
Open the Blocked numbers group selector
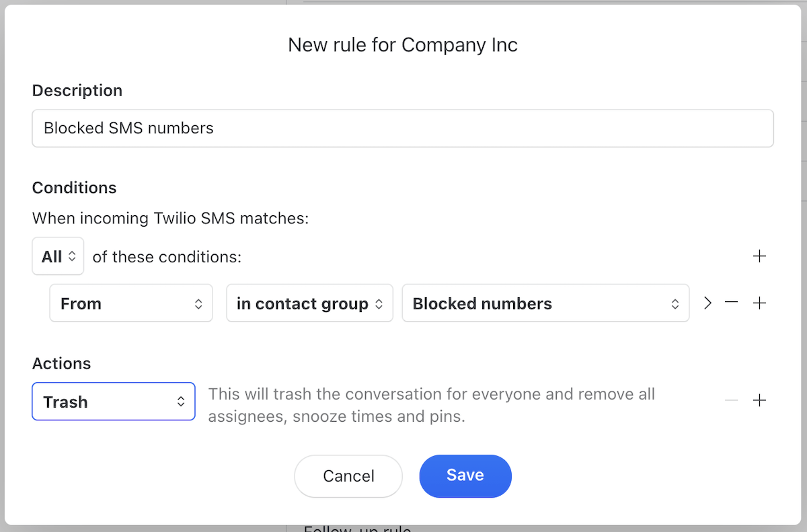[545, 303]
